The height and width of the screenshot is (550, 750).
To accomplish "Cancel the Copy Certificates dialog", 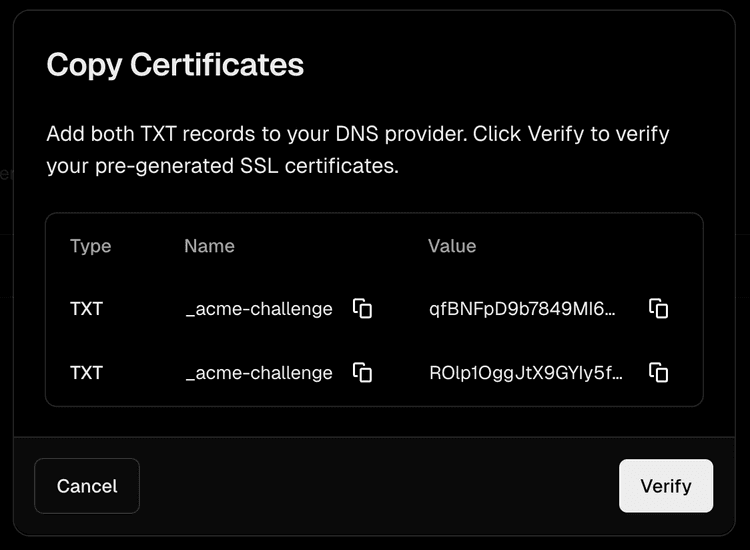I will 87,486.
